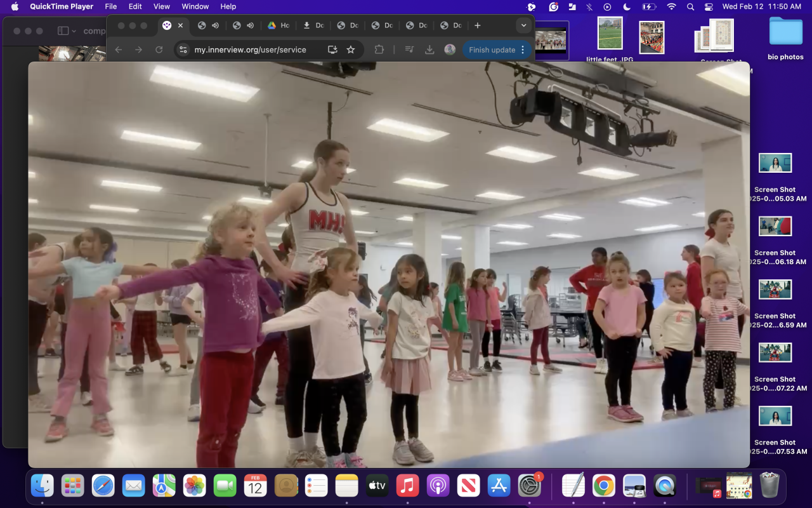Bookmark page with the star icon
Viewport: 812px width, 508px height.
[350, 50]
